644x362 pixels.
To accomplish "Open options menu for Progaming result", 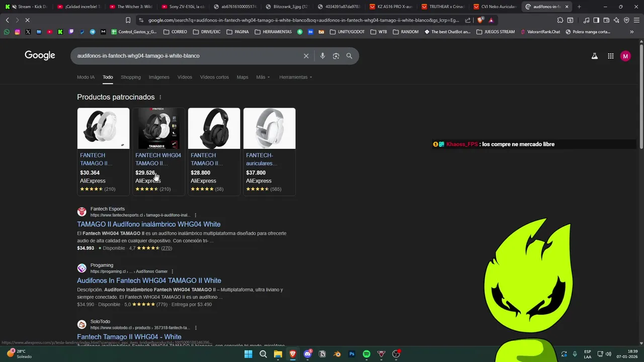I will tap(172, 271).
